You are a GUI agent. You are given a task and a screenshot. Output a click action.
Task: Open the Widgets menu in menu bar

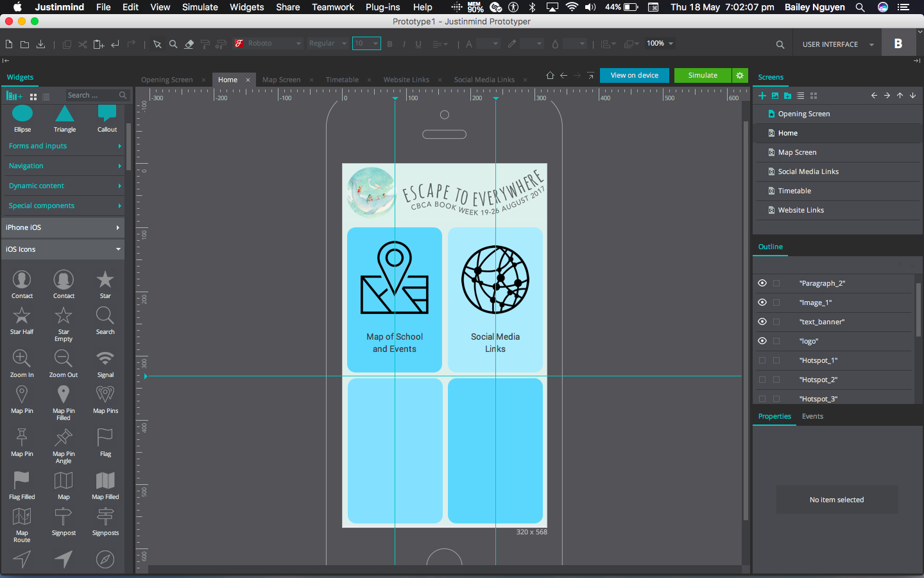click(246, 7)
